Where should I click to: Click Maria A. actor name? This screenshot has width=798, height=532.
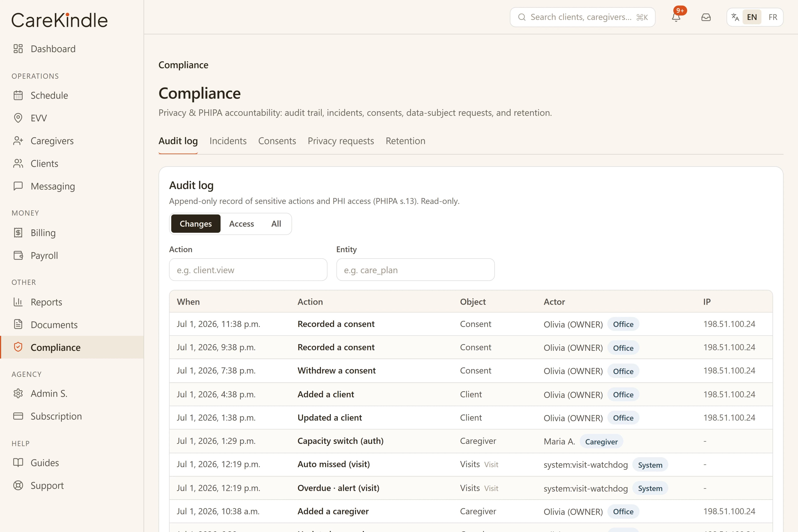pyautogui.click(x=559, y=441)
